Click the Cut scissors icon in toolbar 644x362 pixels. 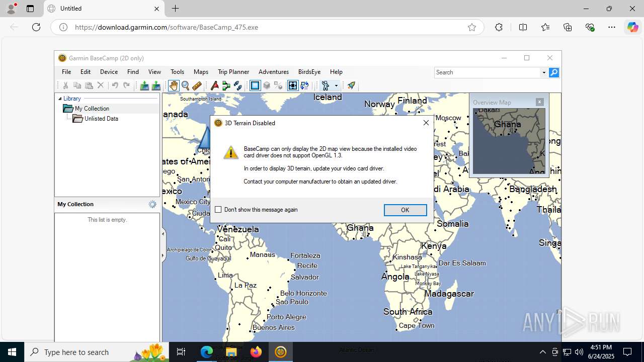tap(65, 85)
